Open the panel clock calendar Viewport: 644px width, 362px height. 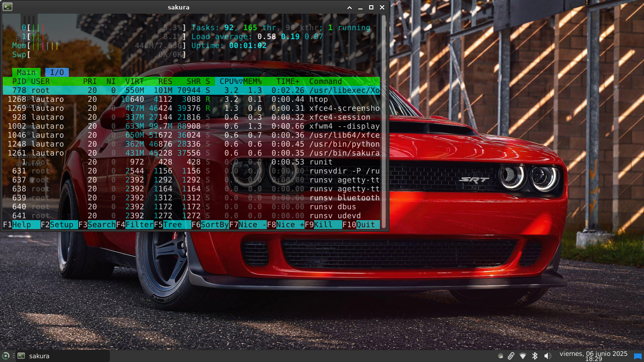pyautogui.click(x=593, y=356)
